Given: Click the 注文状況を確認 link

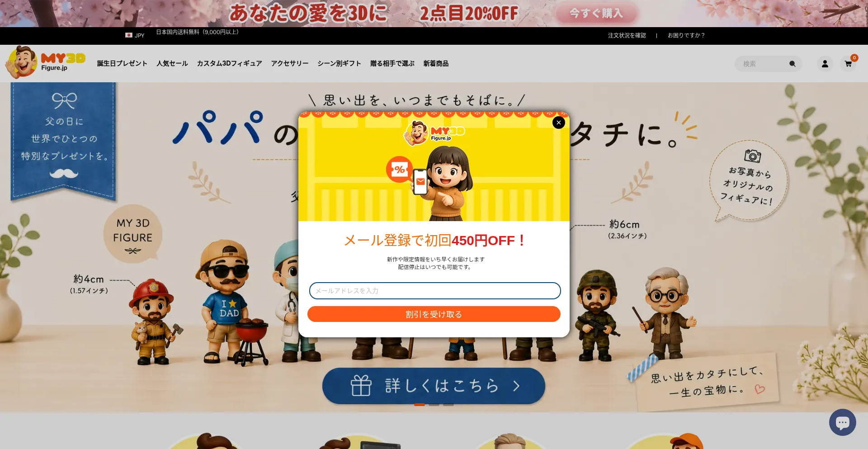Looking at the screenshot, I should [x=627, y=35].
